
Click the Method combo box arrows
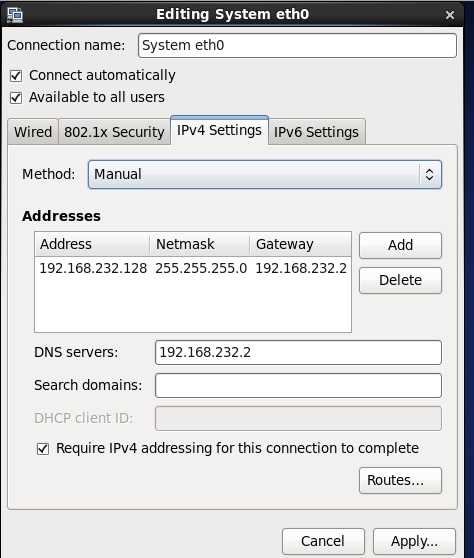(x=430, y=174)
